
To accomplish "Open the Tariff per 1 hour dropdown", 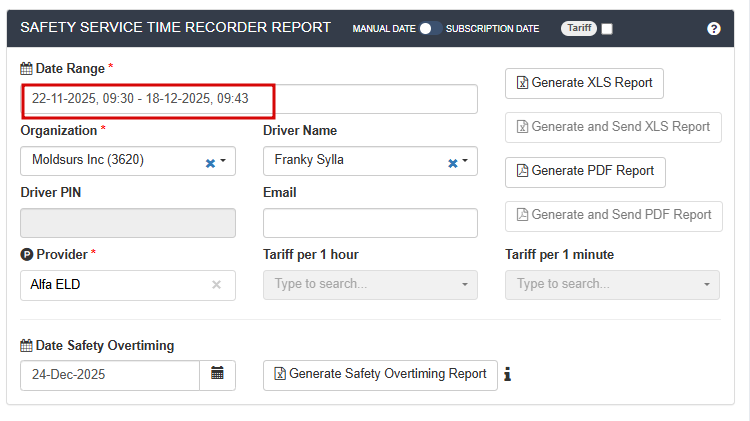I will [370, 285].
